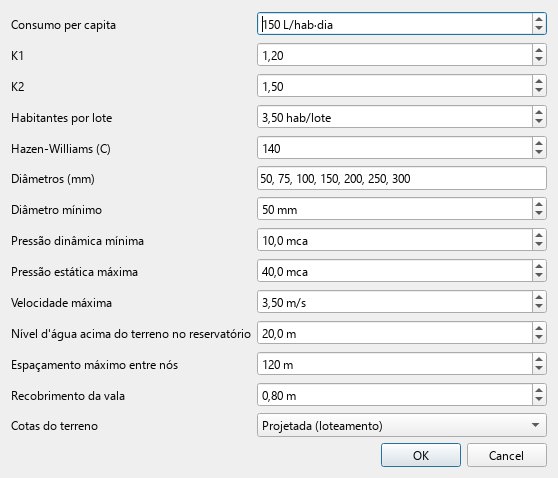Screen dimensions: 558x478
Task: Increment Recobrimento da vala value
Action: [x=539, y=390]
